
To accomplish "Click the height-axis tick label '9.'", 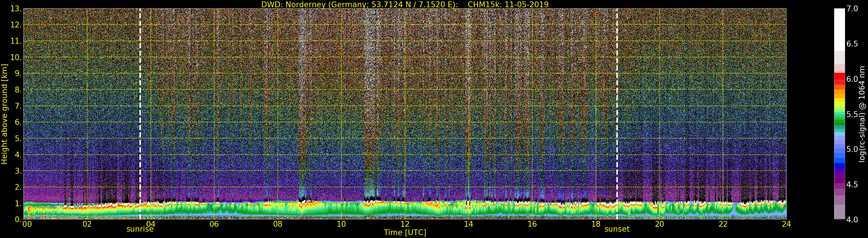I will click(18, 73).
